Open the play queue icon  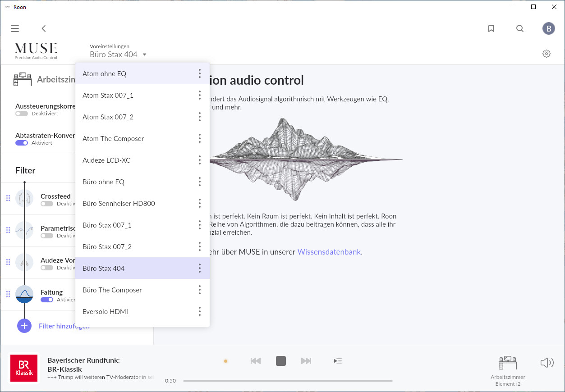point(338,360)
